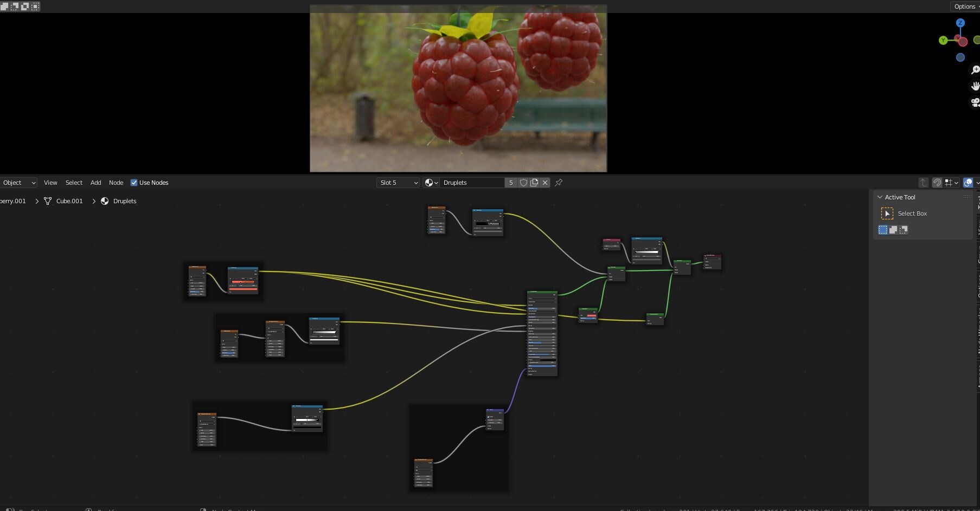Enable the snapping magnet in the node editor header
Screen dimensions: 980x511
(x=937, y=183)
